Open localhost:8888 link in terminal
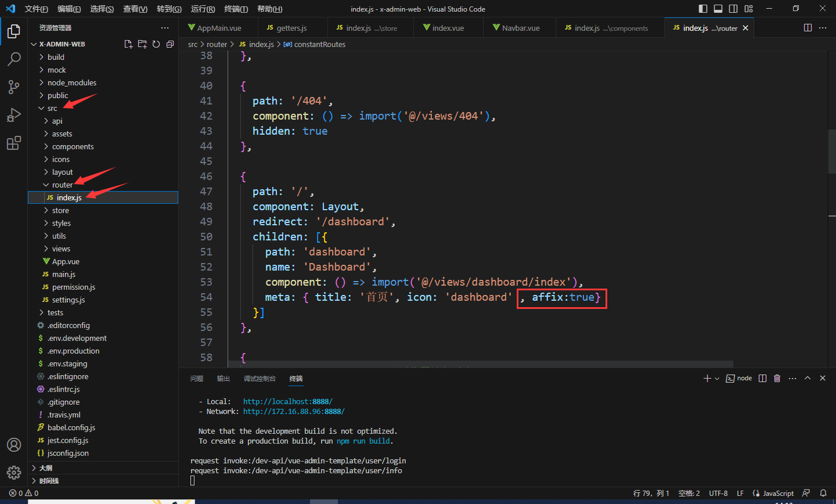This screenshot has height=504, width=836. (288, 401)
